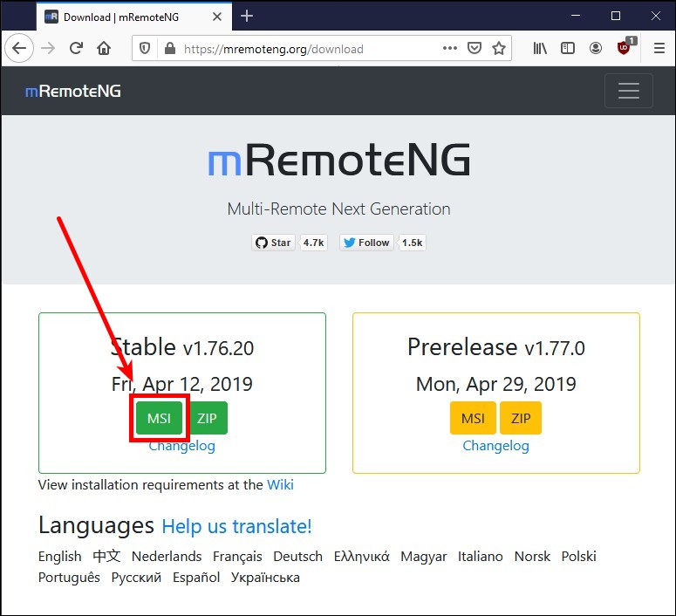Select the Download | mRemoteNG tab
Image resolution: width=676 pixels, height=616 pixels.
tap(126, 17)
